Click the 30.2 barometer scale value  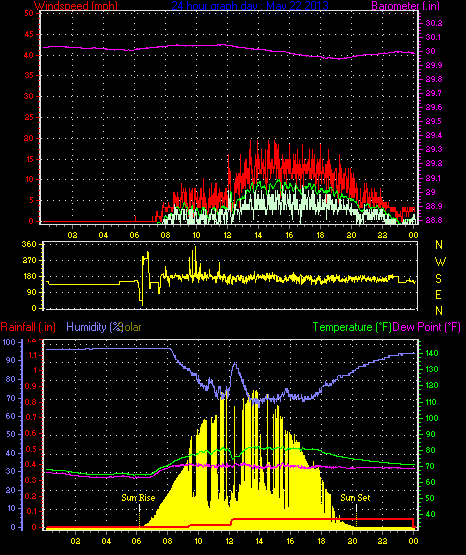(434, 23)
